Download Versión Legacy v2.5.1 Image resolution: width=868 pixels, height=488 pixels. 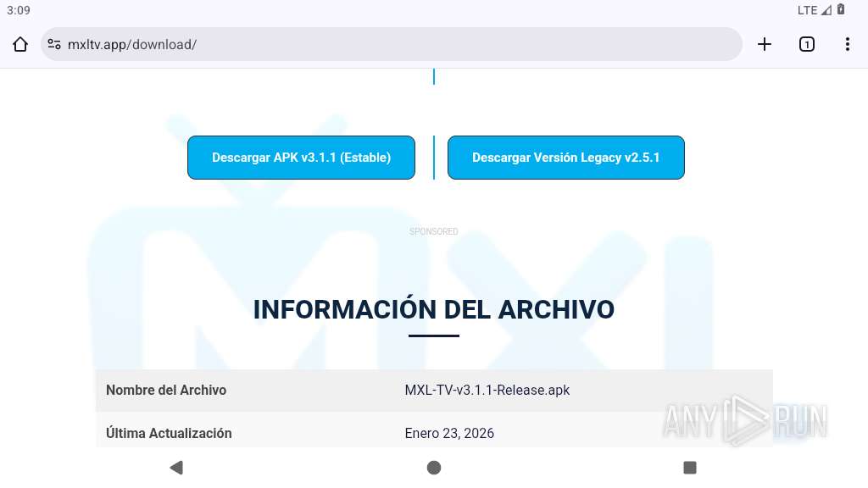(x=565, y=158)
